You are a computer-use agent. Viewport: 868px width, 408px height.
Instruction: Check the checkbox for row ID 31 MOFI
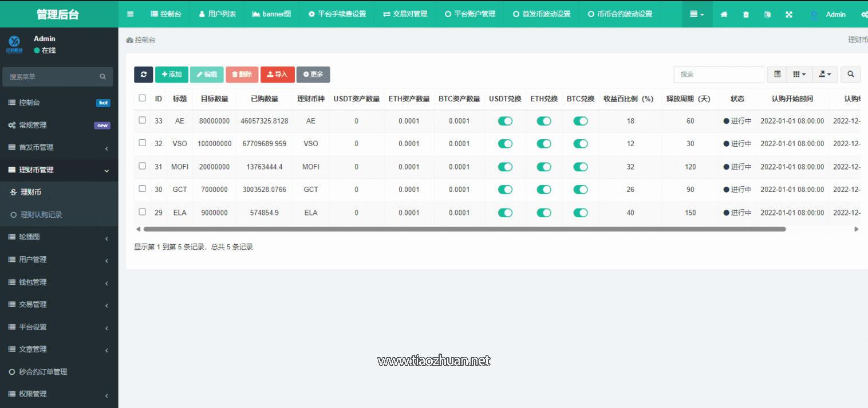pyautogui.click(x=143, y=166)
